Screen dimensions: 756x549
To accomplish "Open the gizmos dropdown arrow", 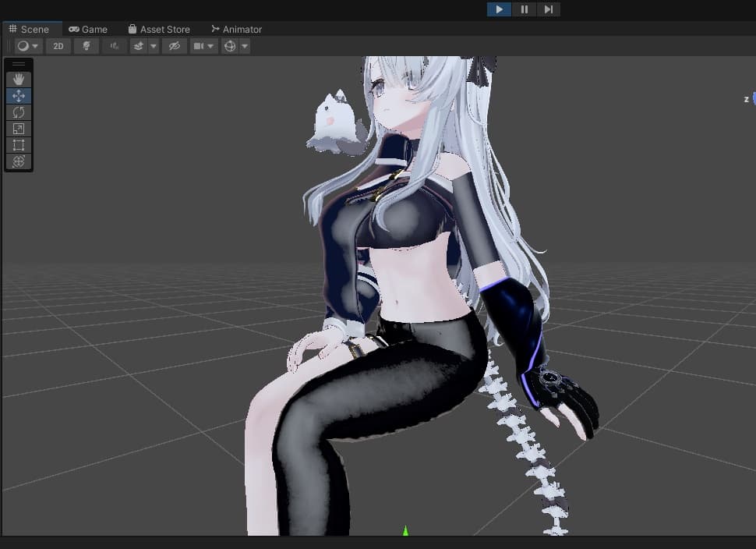I will click(x=245, y=46).
